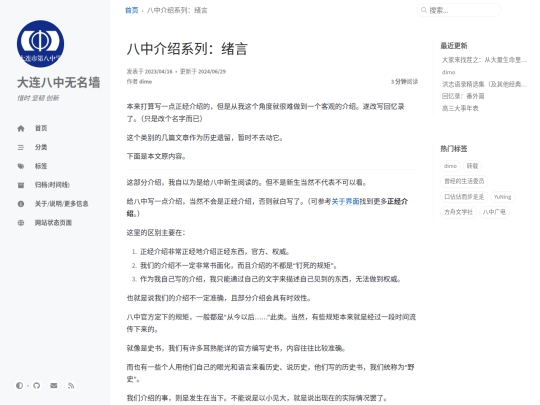Open recent post 高三大事年表
Viewport: 540px width, 405px height.
460,108
